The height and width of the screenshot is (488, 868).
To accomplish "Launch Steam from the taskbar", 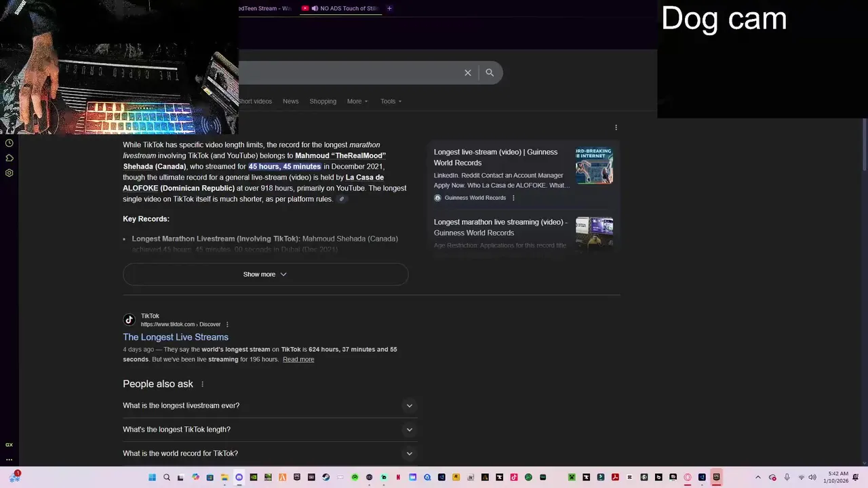I will click(x=325, y=477).
